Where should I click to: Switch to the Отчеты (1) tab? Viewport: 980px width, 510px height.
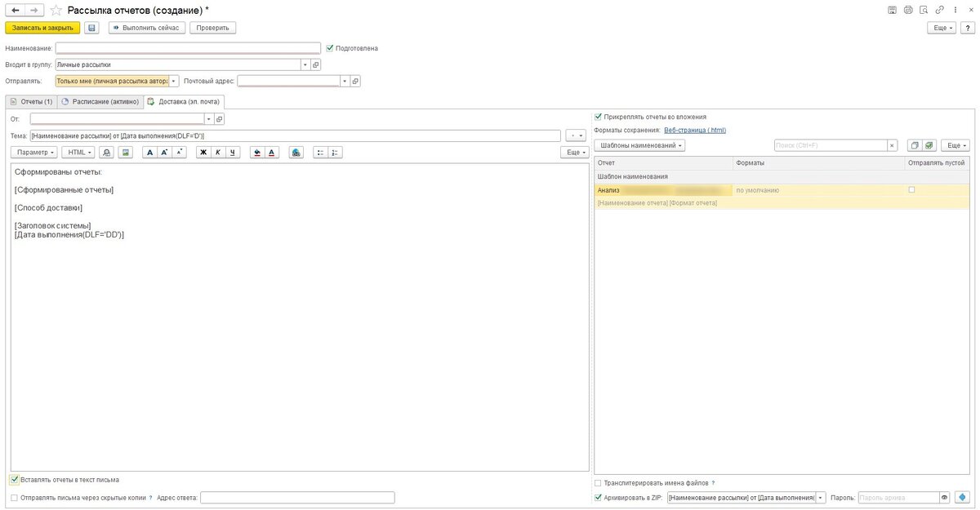pos(31,102)
